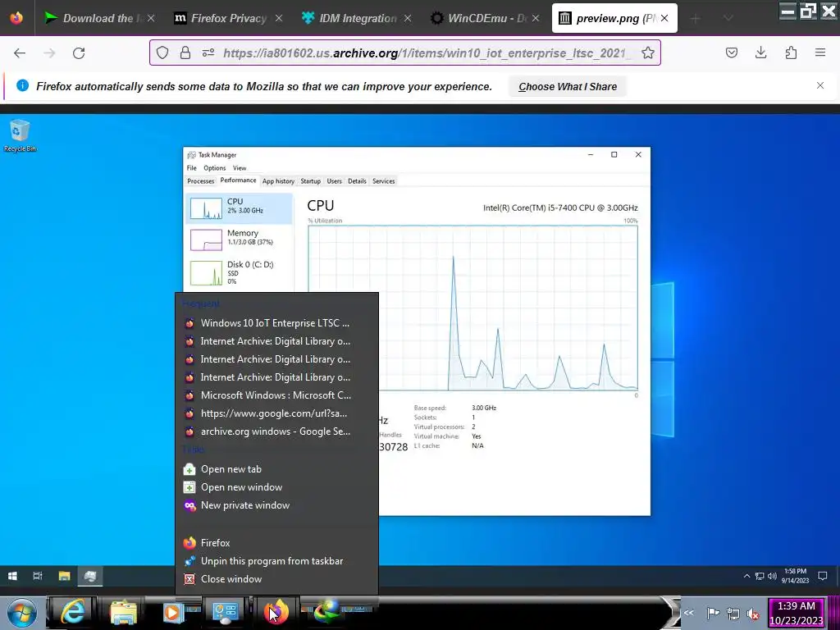Close the Firefox Privacy tab

pyautogui.click(x=279, y=18)
